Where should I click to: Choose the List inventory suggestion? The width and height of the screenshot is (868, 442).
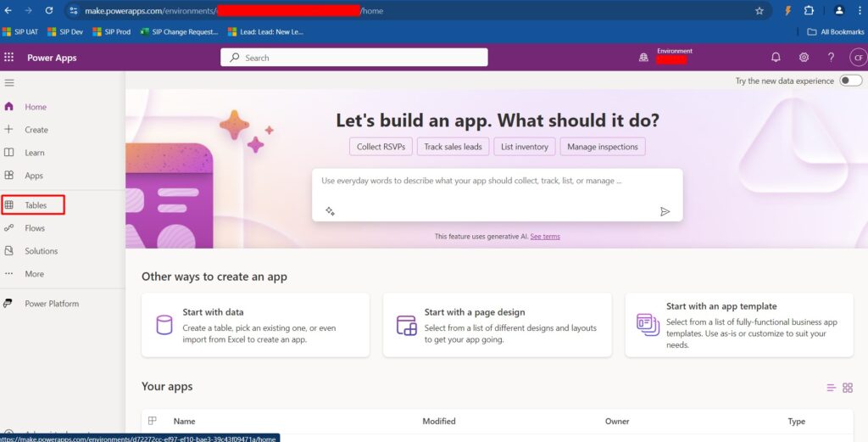coord(524,147)
